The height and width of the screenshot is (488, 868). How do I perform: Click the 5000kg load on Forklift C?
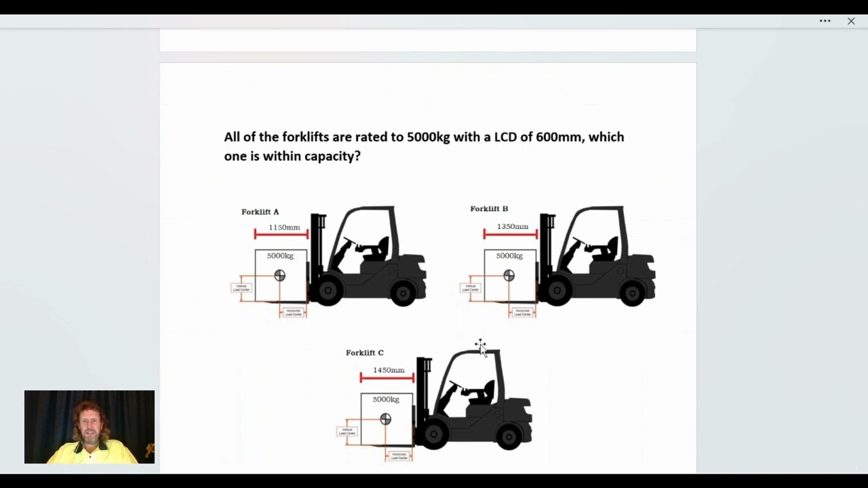pos(387,419)
